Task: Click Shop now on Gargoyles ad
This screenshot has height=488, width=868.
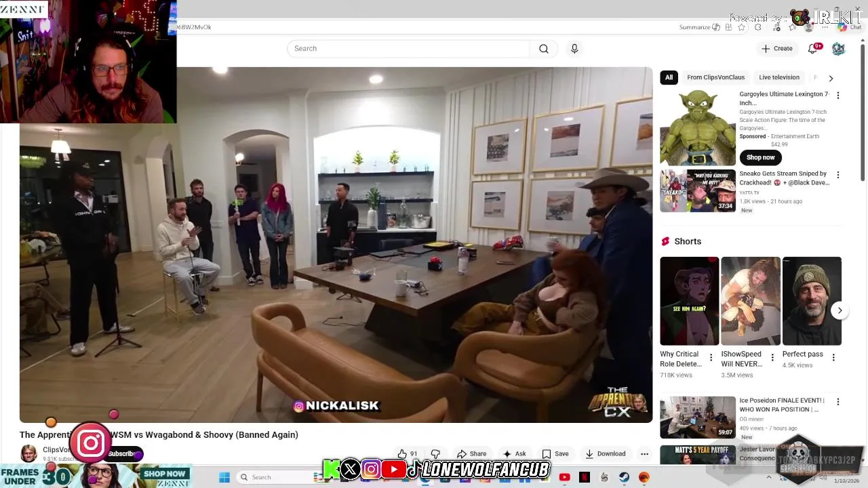Action: click(x=760, y=157)
